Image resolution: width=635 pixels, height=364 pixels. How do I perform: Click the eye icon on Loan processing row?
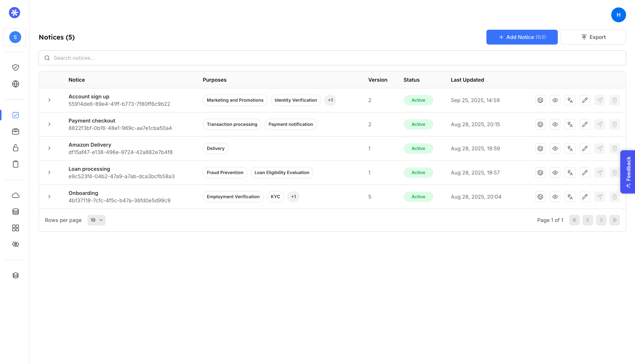pos(555,173)
